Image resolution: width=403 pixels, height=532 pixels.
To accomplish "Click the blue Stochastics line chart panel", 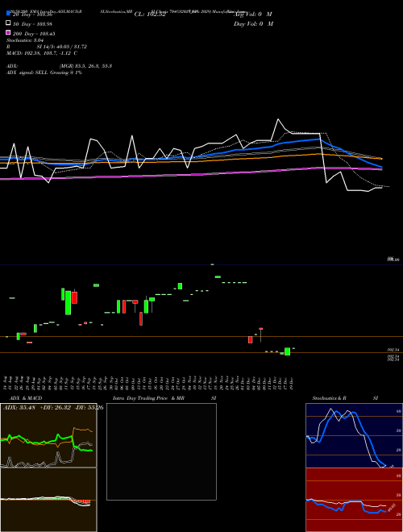I will pos(354,435).
